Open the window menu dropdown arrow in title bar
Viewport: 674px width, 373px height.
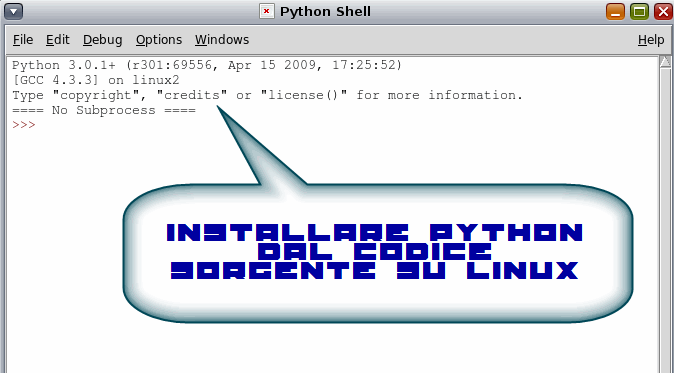[13, 12]
